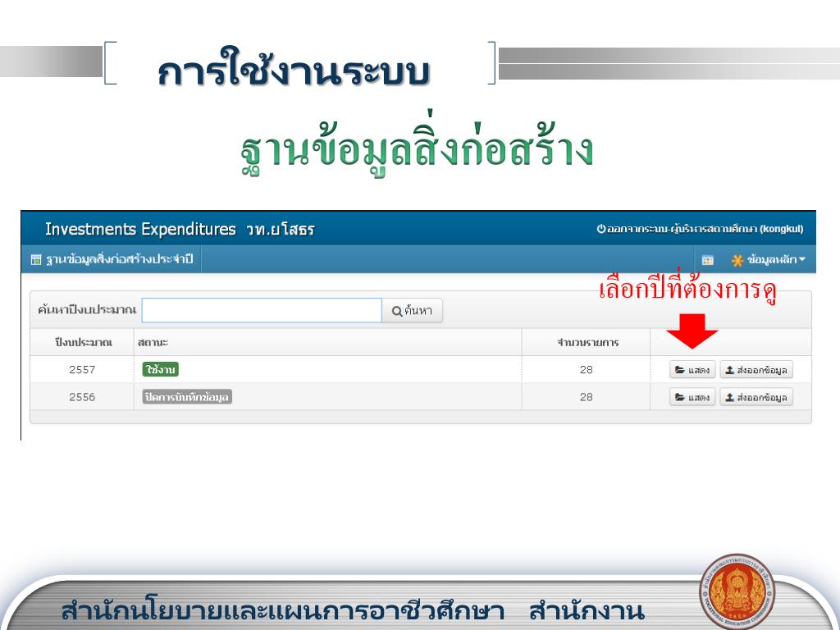This screenshot has width=840, height=630.
Task: Click the item count 28 for 2557
Action: [586, 370]
